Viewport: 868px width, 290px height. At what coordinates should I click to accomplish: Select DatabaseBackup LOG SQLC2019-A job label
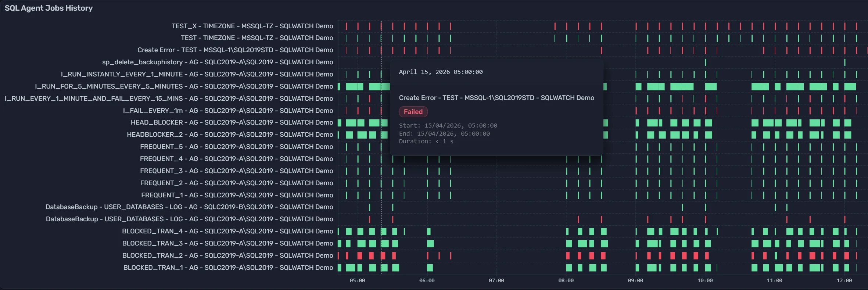coord(190,219)
